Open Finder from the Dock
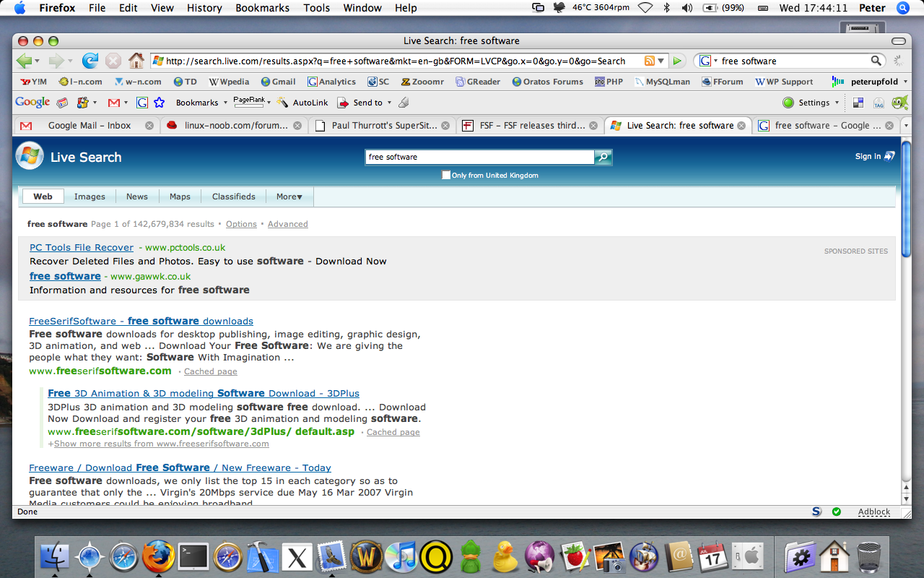Viewport: 924px width, 578px height. 55,557
